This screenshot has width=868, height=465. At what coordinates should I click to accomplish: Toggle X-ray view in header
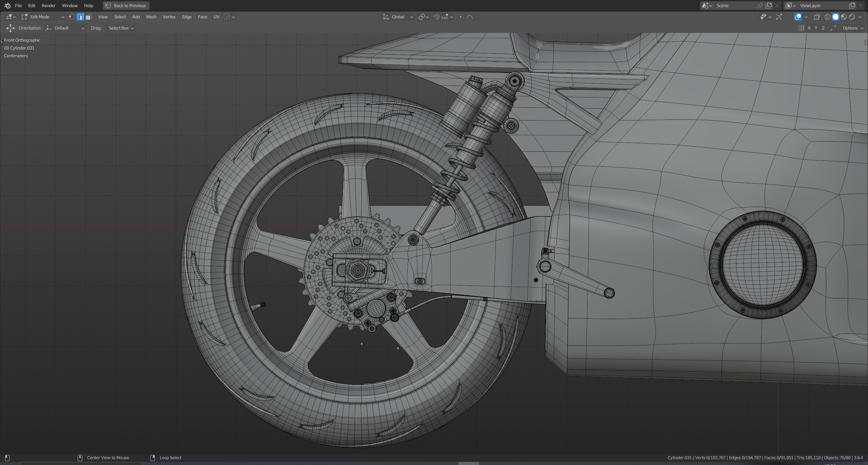pyautogui.click(x=817, y=17)
